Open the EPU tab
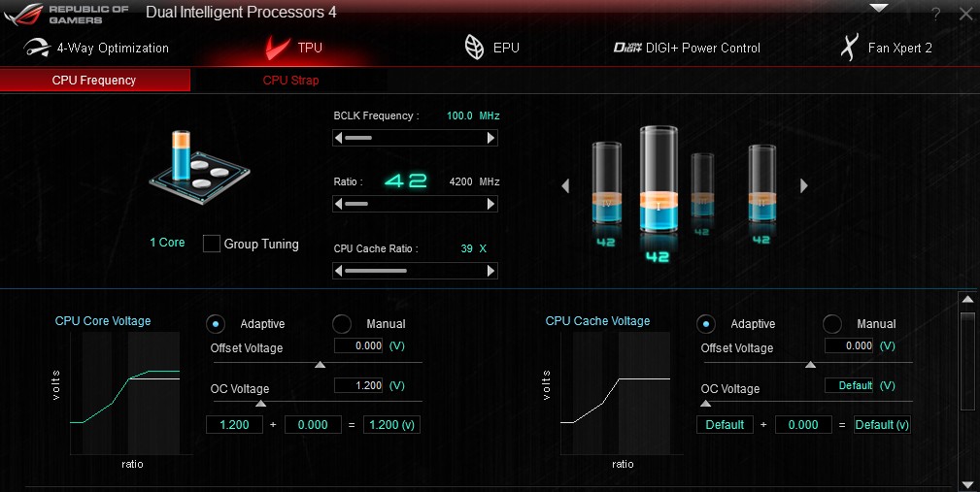This screenshot has height=492, width=980. pyautogui.click(x=491, y=48)
